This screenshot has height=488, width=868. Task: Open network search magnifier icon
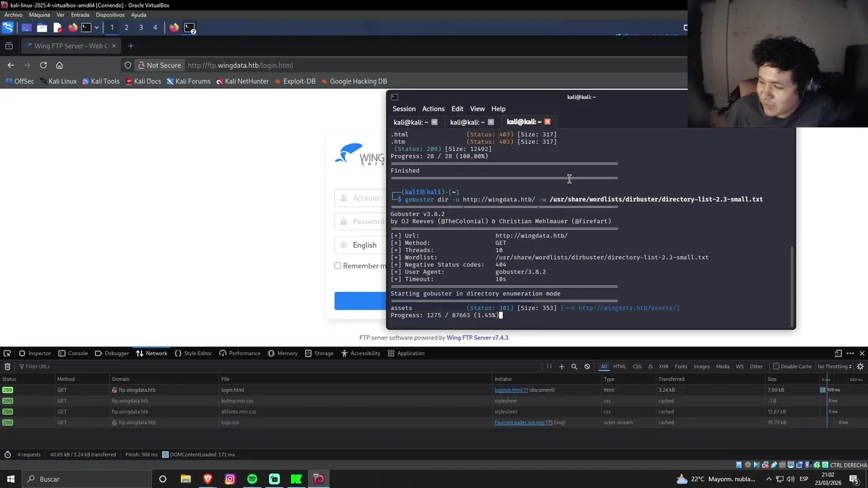pyautogui.click(x=574, y=367)
